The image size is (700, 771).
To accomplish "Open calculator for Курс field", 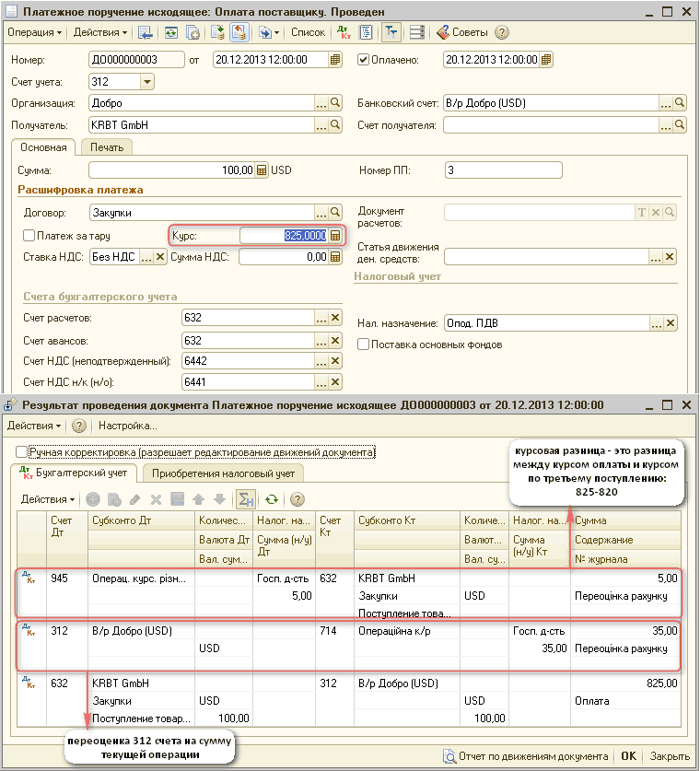I will [335, 236].
